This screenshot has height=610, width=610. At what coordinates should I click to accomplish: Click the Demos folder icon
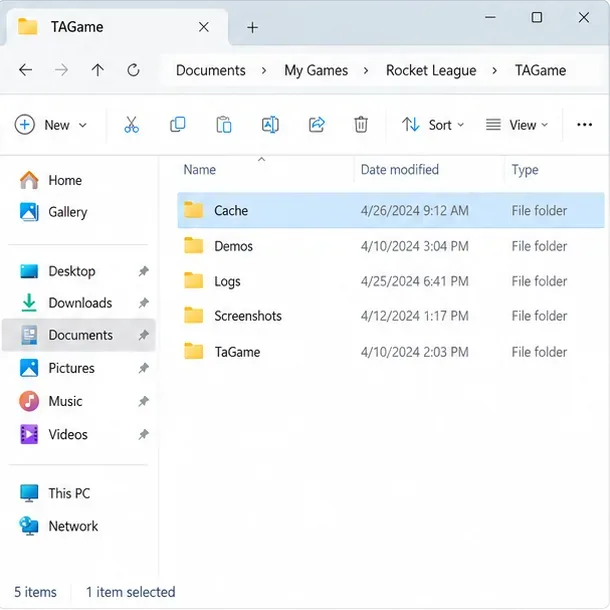coord(194,245)
